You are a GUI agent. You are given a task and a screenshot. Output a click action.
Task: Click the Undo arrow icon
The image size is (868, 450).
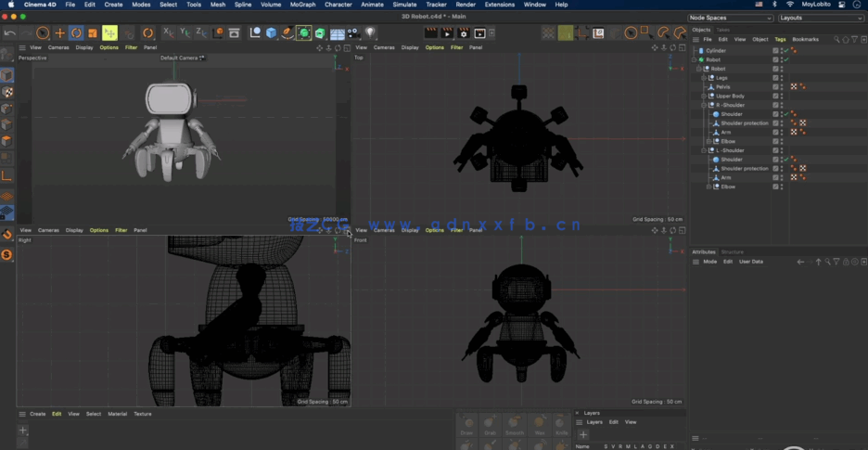[x=9, y=33]
